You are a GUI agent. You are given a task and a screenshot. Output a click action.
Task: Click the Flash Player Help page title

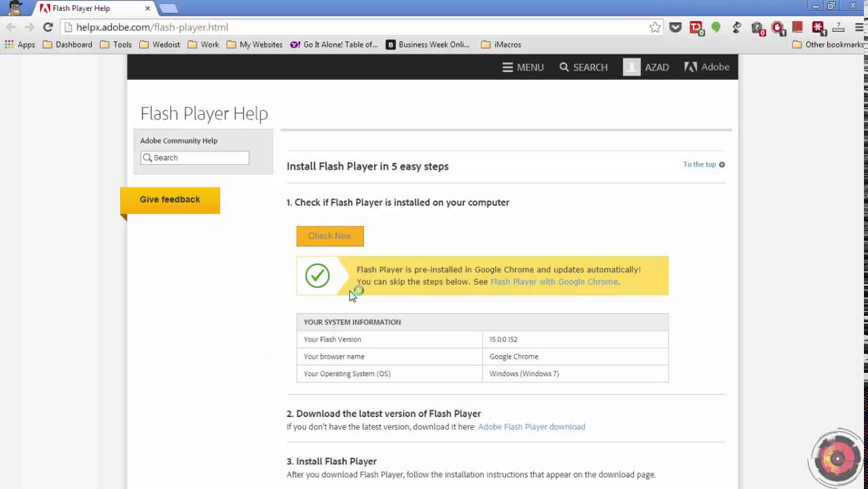coord(204,113)
